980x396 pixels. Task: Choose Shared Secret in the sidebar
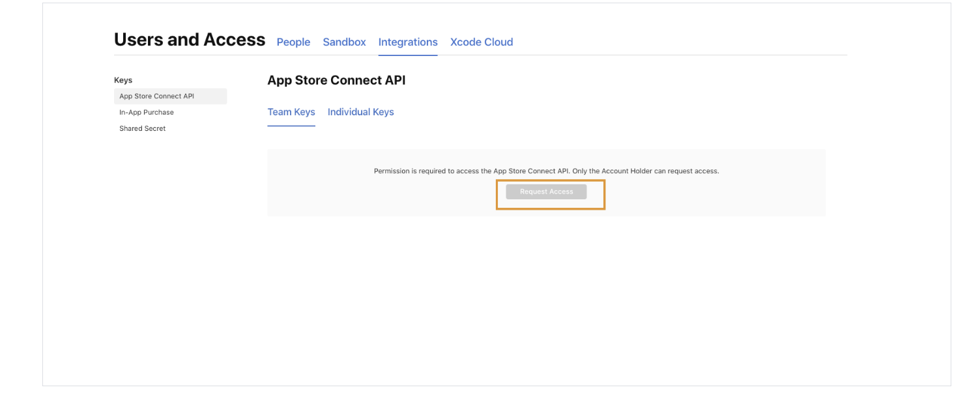click(x=143, y=128)
